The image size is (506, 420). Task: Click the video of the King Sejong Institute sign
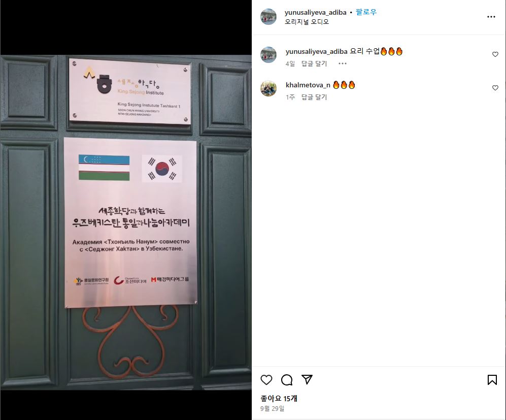click(x=126, y=222)
